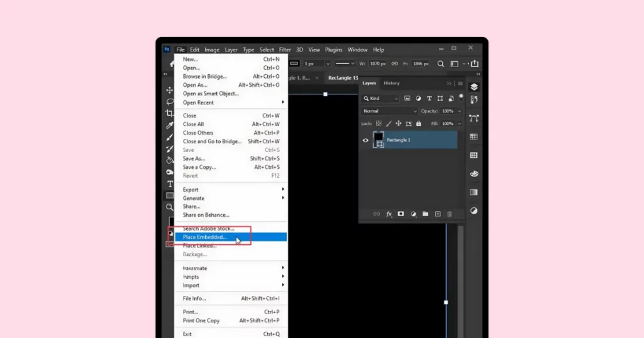Open the stroke line type dropdown
Screen dimensions: 644x338
345,63
